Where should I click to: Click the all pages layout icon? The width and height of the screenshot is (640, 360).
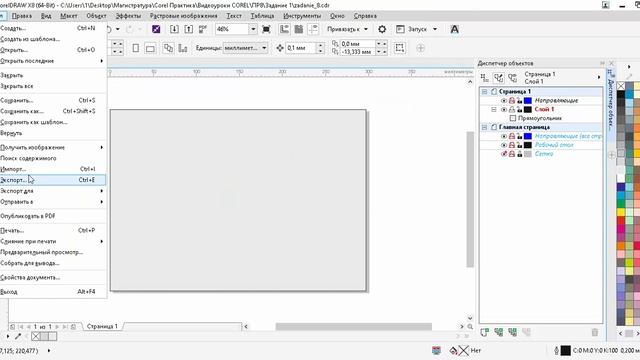168,48
